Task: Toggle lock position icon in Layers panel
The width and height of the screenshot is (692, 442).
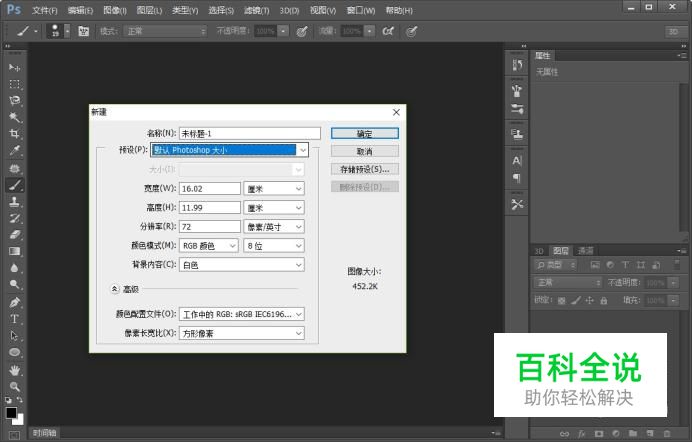Action: (589, 299)
